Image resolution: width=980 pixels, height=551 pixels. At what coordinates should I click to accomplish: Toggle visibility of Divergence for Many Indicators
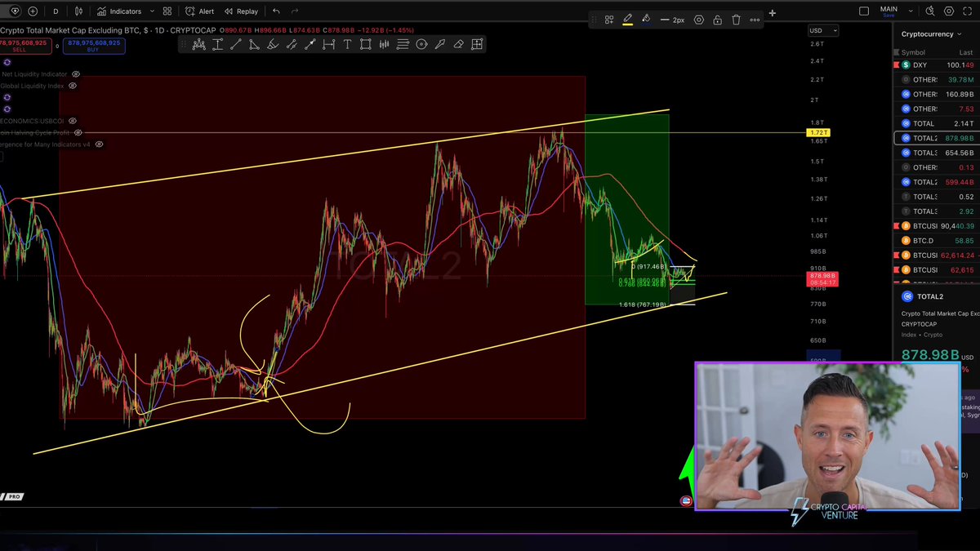tap(99, 144)
